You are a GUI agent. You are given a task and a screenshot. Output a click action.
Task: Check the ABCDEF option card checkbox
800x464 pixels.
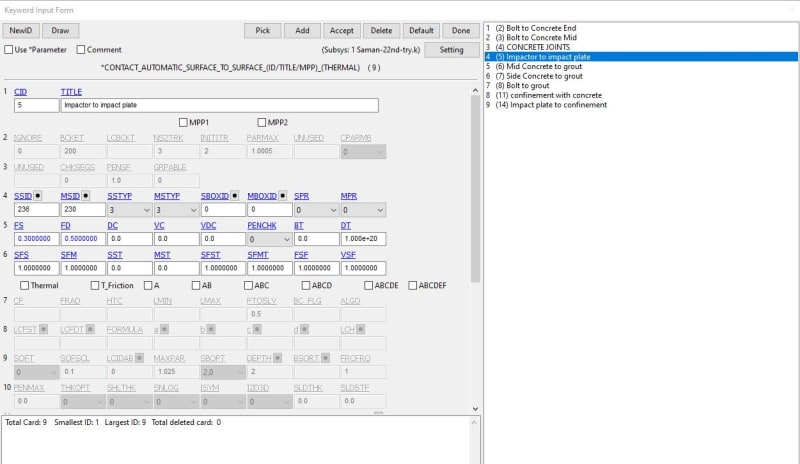pos(413,285)
